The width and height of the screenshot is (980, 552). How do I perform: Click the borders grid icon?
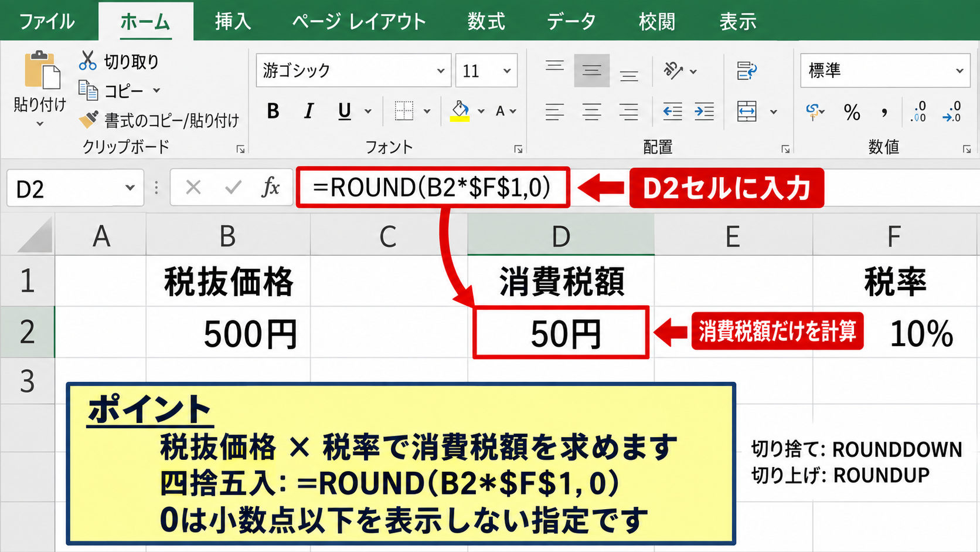tap(404, 111)
